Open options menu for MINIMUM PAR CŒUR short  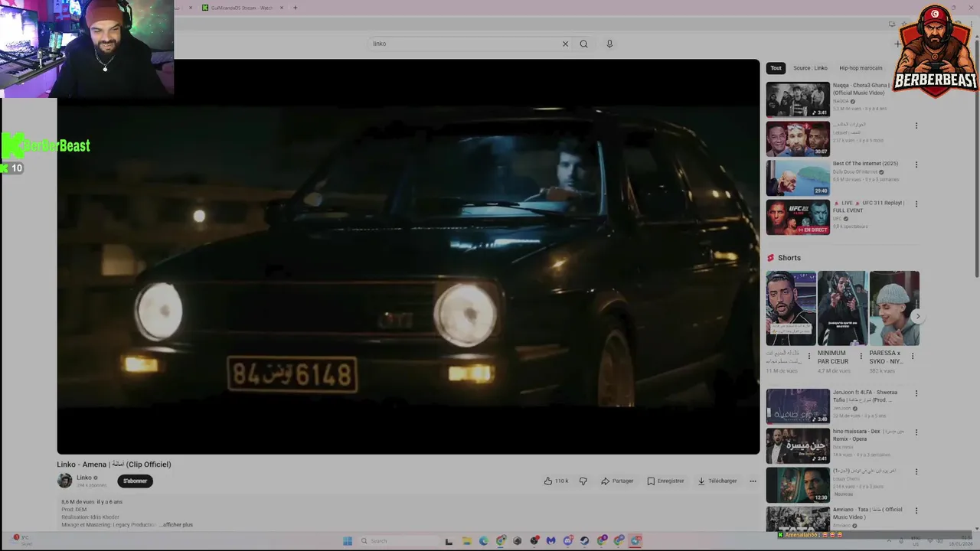[x=861, y=356]
